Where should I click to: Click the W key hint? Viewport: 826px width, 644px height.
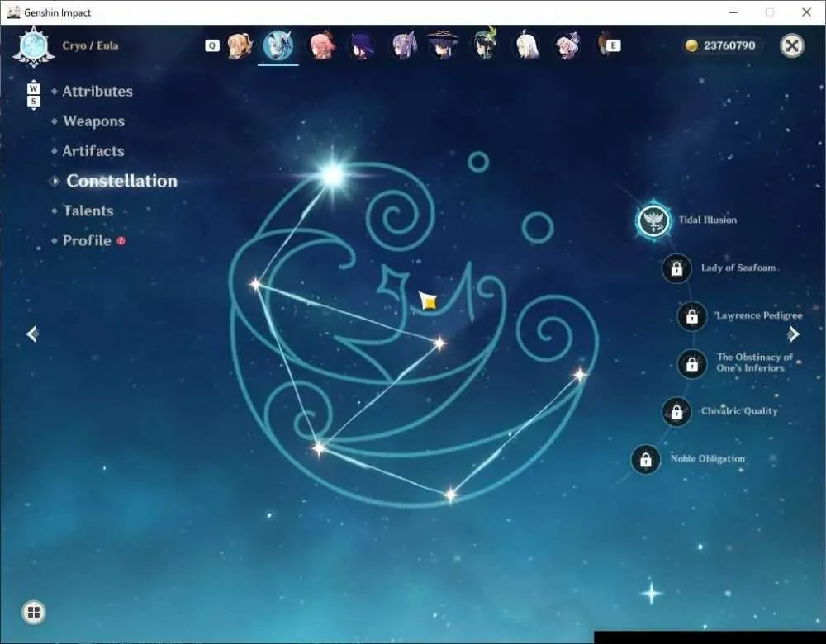pyautogui.click(x=33, y=88)
